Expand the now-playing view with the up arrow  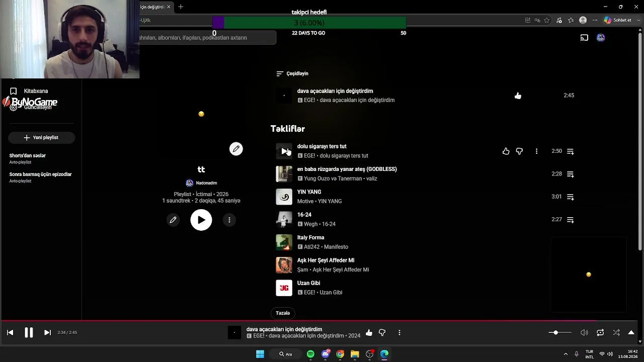(631, 332)
